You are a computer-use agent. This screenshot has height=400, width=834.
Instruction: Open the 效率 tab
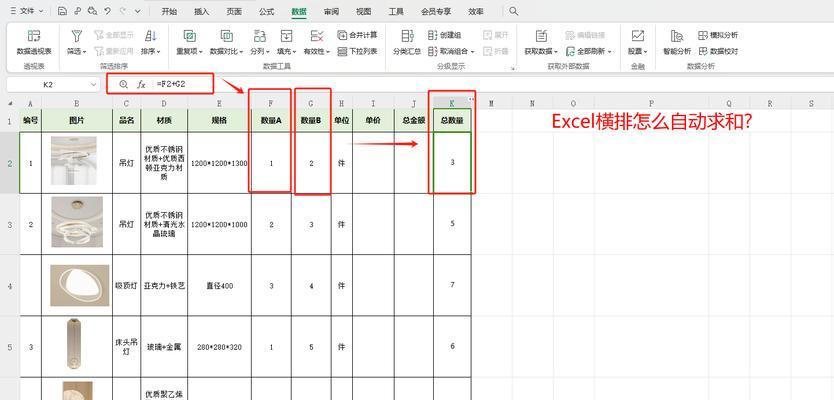pos(476,11)
